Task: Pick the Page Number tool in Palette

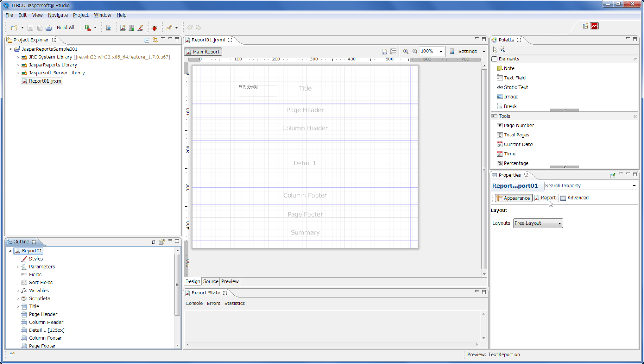Action: coord(515,126)
